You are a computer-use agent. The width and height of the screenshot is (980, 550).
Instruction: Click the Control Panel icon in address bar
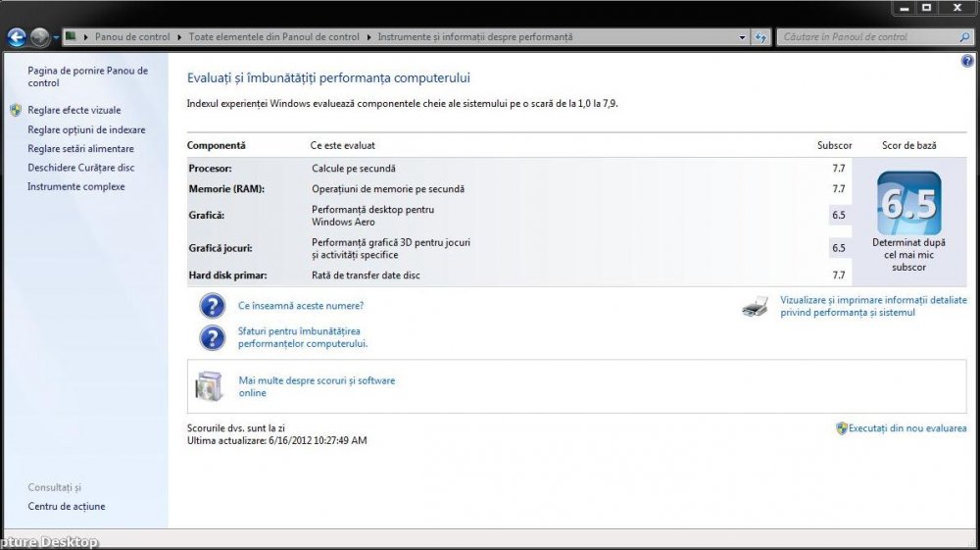point(72,36)
